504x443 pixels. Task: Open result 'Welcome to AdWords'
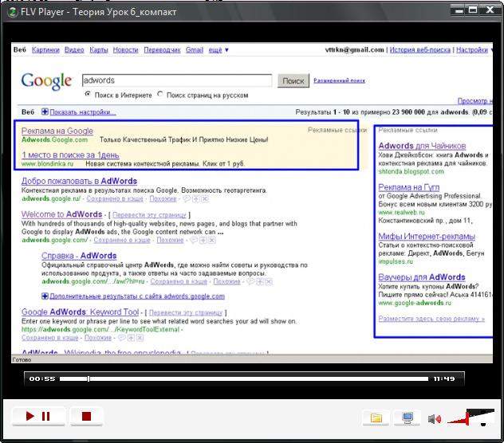tap(61, 214)
